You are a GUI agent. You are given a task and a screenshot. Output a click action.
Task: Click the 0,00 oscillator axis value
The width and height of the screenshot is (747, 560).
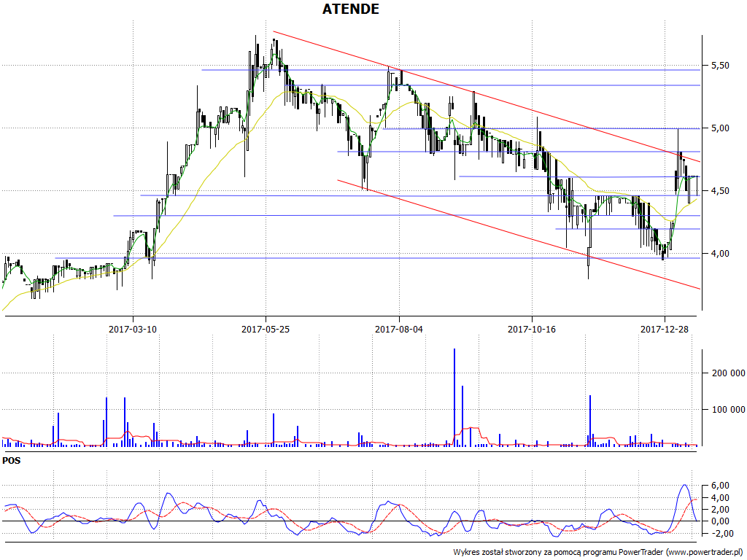point(720,521)
